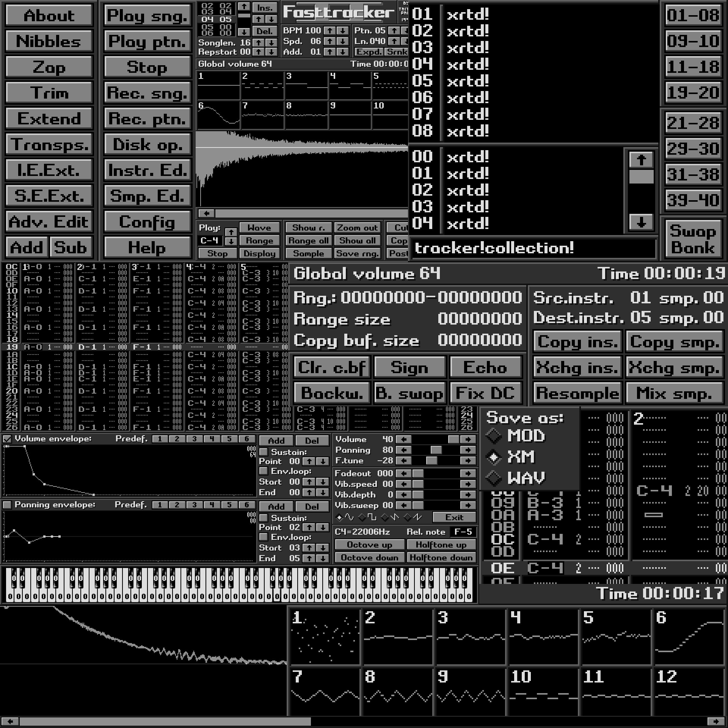Enable the Panning envelope checkbox
This screenshot has height=728, width=728.
click(7, 505)
